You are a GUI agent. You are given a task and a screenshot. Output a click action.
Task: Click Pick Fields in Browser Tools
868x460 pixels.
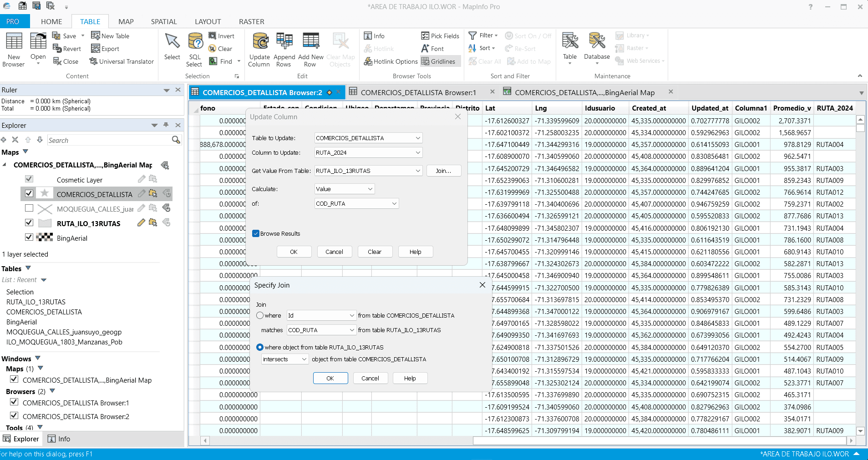pos(440,36)
